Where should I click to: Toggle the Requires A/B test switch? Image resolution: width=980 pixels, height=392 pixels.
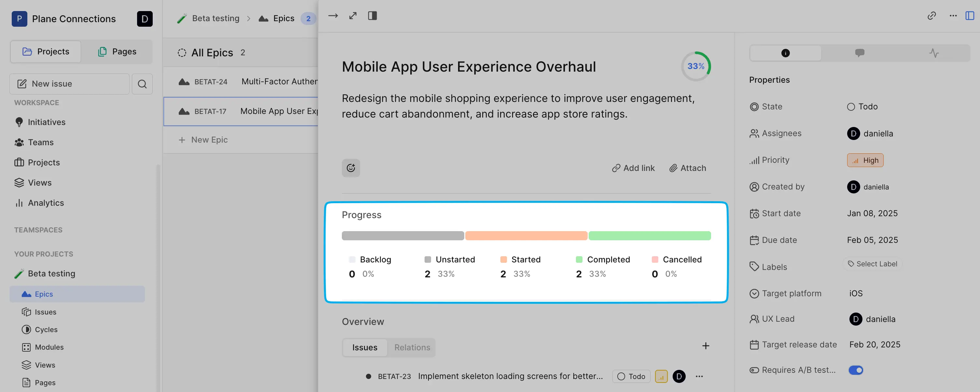pos(855,370)
